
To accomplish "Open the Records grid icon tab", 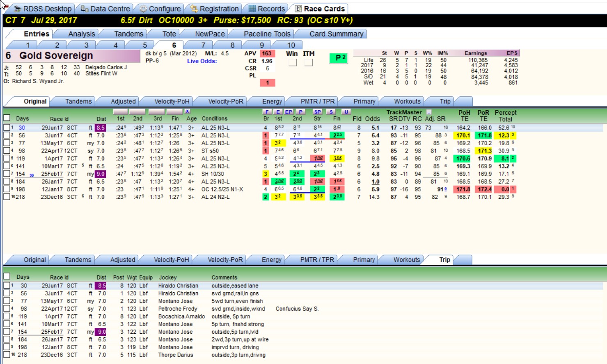I will (x=266, y=9).
